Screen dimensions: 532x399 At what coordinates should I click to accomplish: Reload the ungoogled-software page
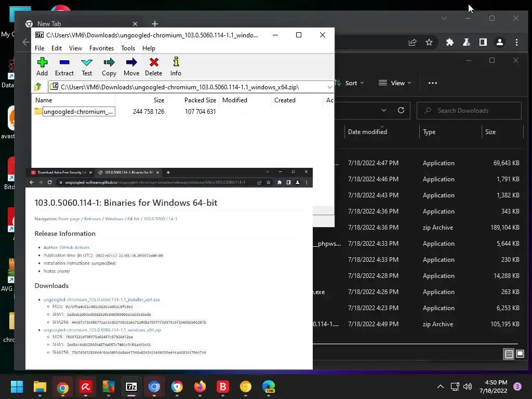49,182
